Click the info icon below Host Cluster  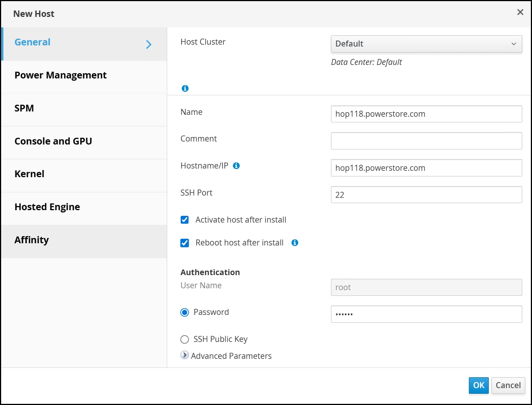[185, 88]
